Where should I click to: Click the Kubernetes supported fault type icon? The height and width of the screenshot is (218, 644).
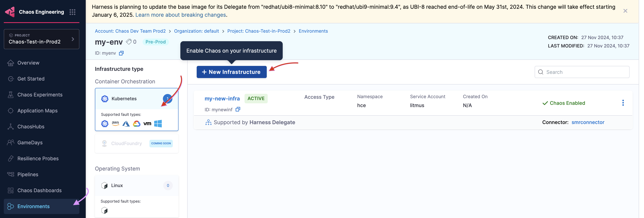[105, 124]
